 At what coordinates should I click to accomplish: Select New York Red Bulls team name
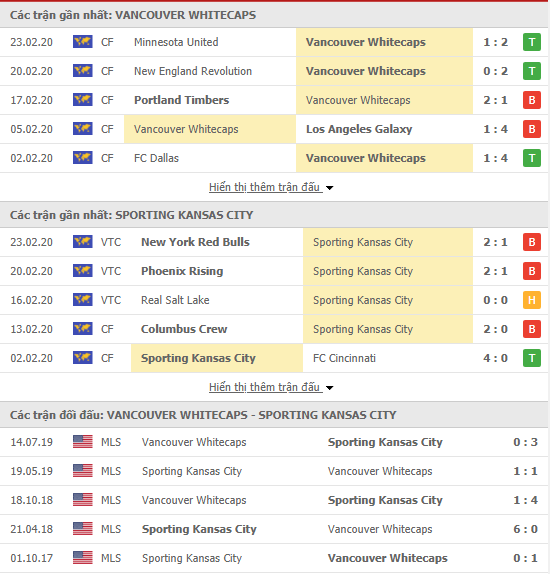(195, 242)
